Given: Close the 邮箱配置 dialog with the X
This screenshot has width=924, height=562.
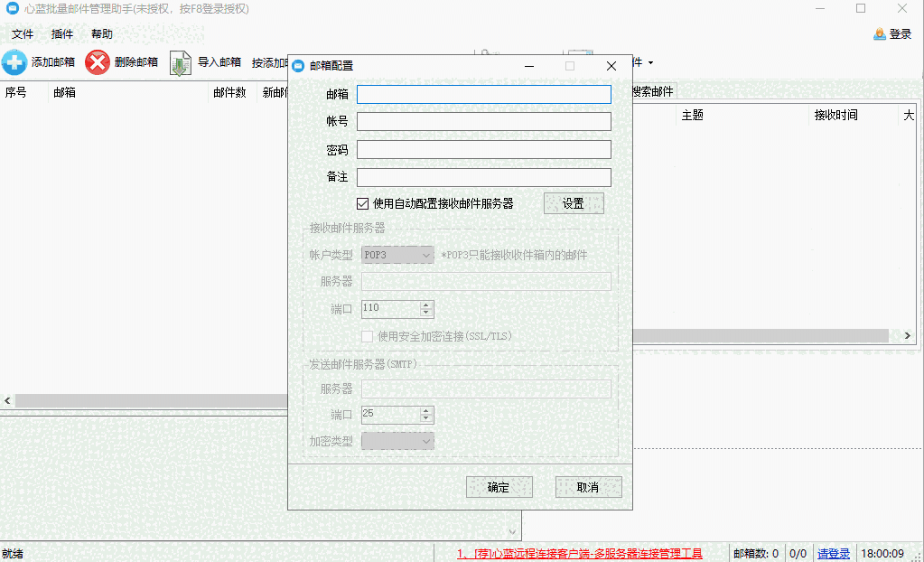Looking at the screenshot, I should click(611, 66).
